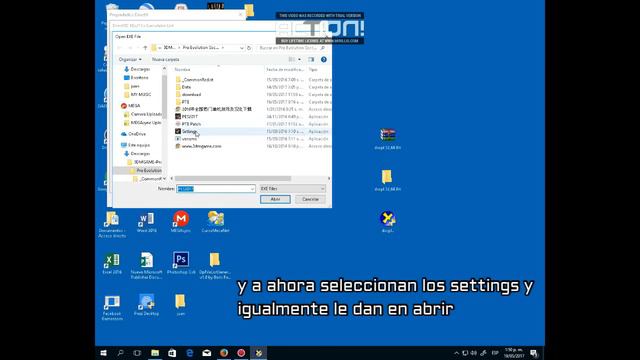Select Escritorio in the navigation pane
The height and width of the screenshot is (360, 640).
[137, 78]
